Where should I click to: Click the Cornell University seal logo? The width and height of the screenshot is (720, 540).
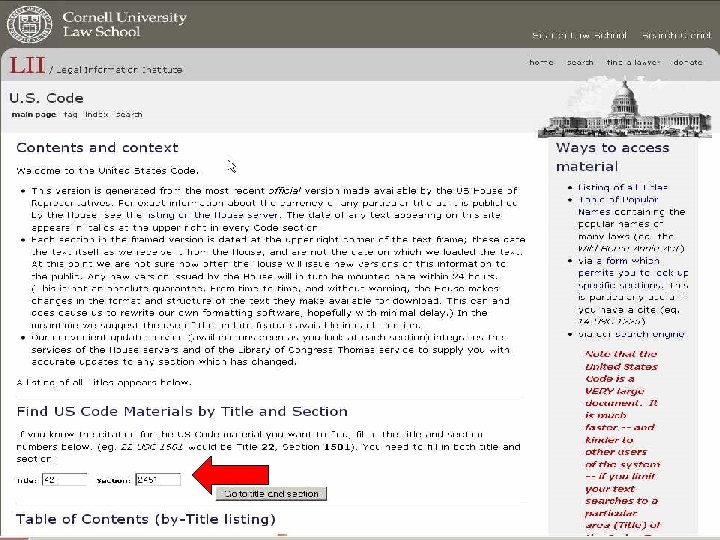pos(30,25)
